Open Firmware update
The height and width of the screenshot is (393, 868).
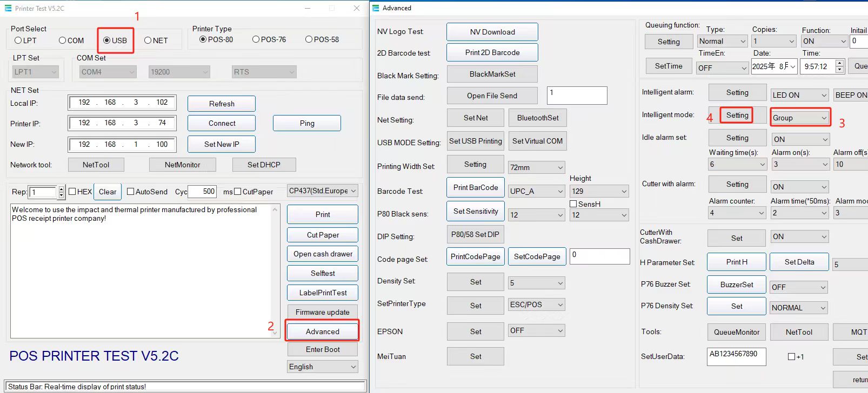323,312
